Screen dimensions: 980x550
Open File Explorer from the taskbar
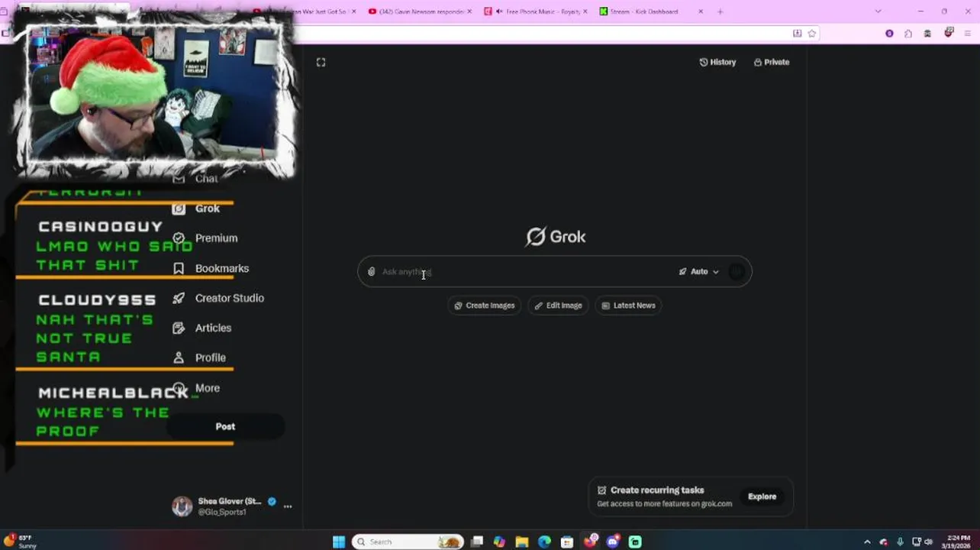tap(522, 542)
